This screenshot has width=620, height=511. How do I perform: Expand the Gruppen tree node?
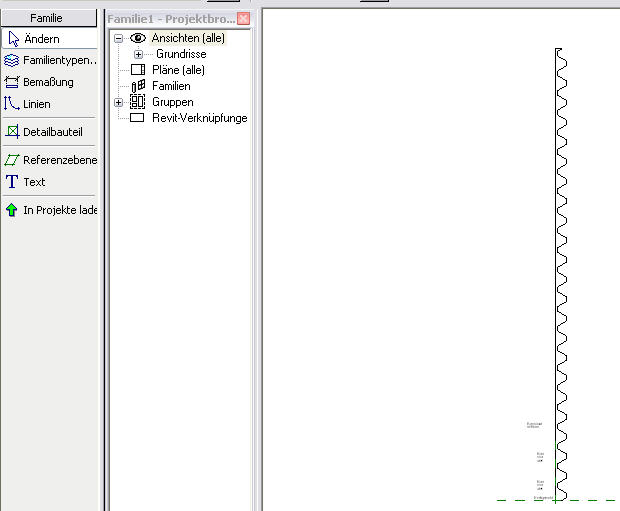click(118, 102)
